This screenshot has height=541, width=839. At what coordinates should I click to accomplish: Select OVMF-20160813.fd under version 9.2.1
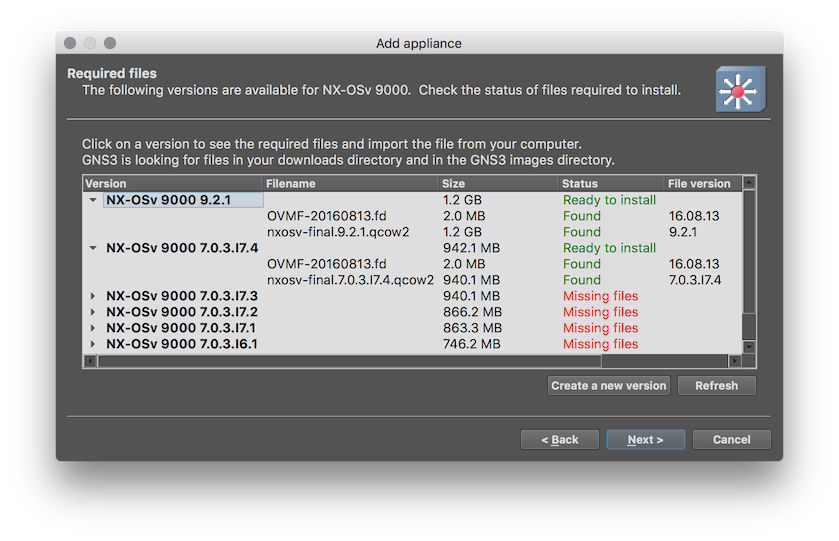pyautogui.click(x=326, y=216)
